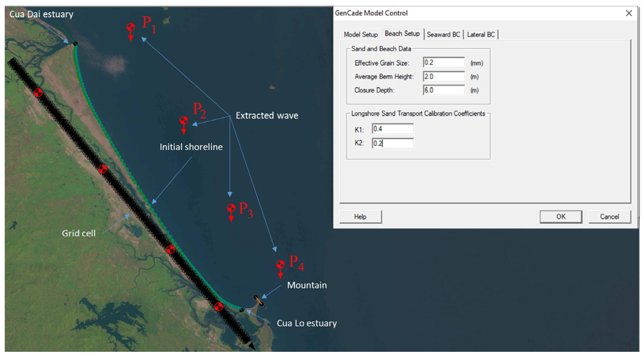Click the third red grid marker
Viewport: 644px width, 356px height.
(x=170, y=249)
